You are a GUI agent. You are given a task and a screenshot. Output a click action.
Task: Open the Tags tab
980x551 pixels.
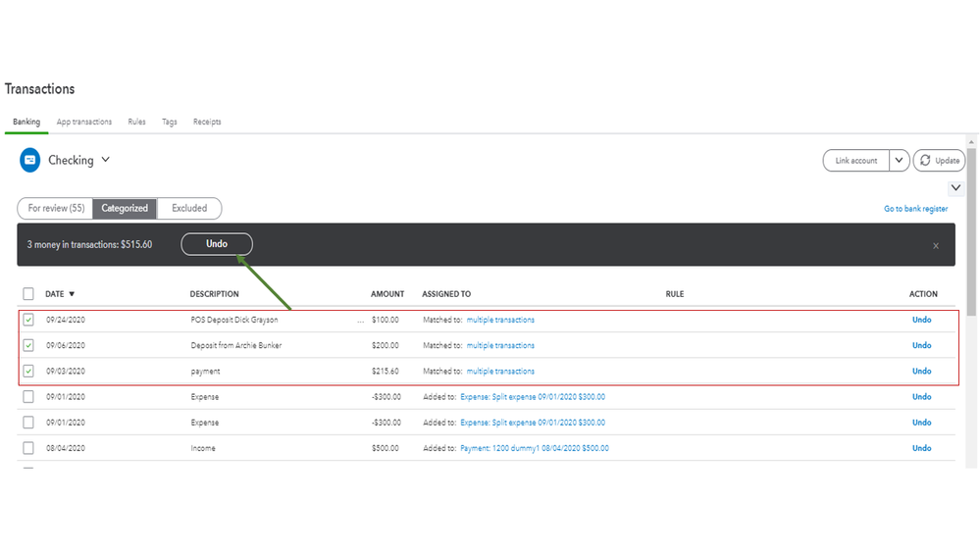(170, 122)
